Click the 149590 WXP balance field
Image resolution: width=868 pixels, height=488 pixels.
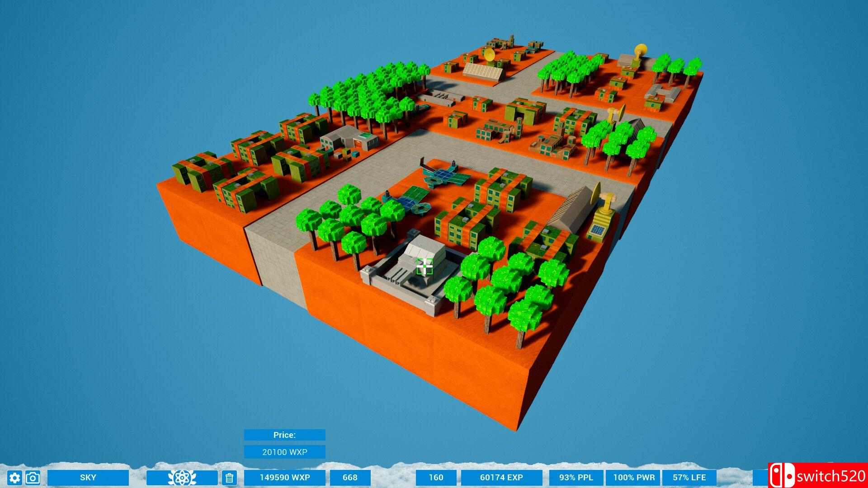click(x=284, y=477)
